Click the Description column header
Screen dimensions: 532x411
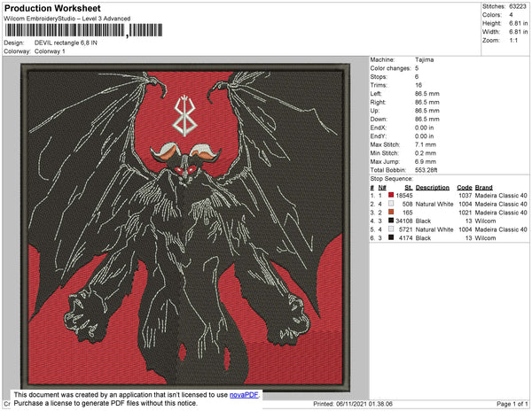433,188
